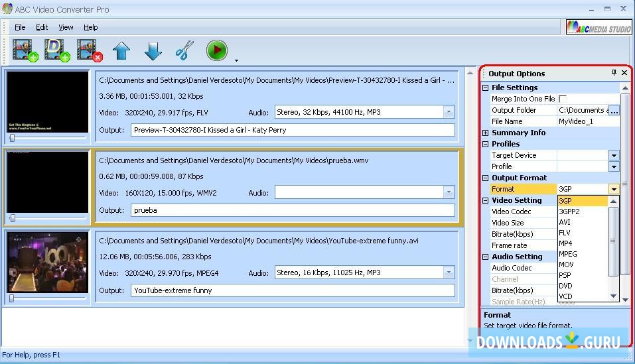Move selected video up with blue arrow
The height and width of the screenshot is (364, 635).
pos(121,50)
